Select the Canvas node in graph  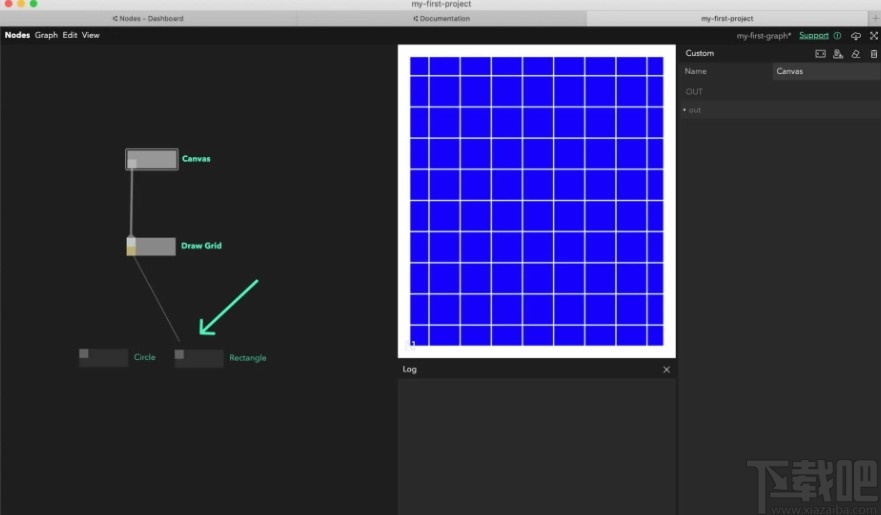click(x=152, y=159)
